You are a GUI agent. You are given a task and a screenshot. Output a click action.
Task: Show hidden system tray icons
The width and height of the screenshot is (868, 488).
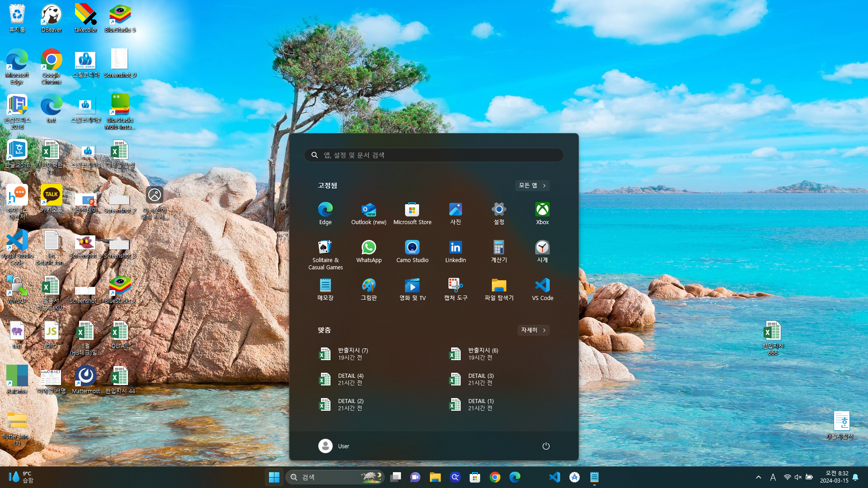coord(759,477)
